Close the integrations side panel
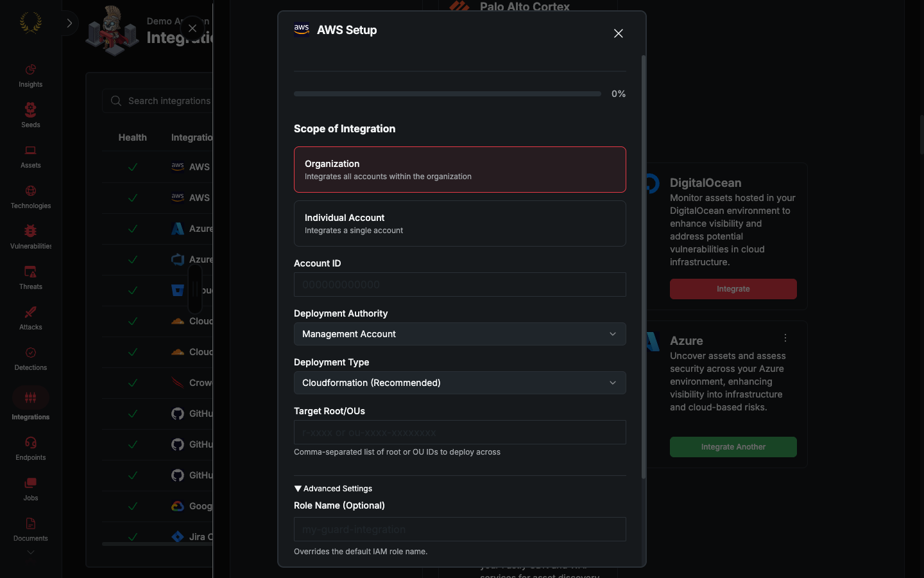924x578 pixels. (192, 28)
